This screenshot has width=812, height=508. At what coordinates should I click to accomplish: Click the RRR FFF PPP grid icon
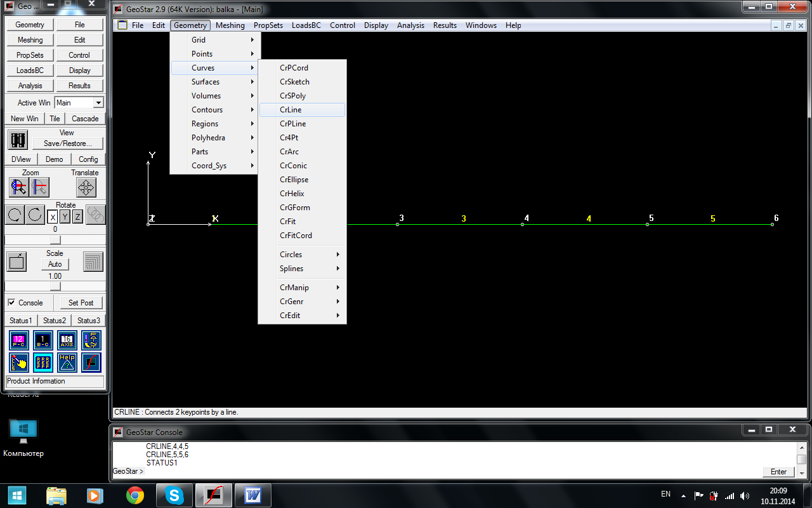43,363
